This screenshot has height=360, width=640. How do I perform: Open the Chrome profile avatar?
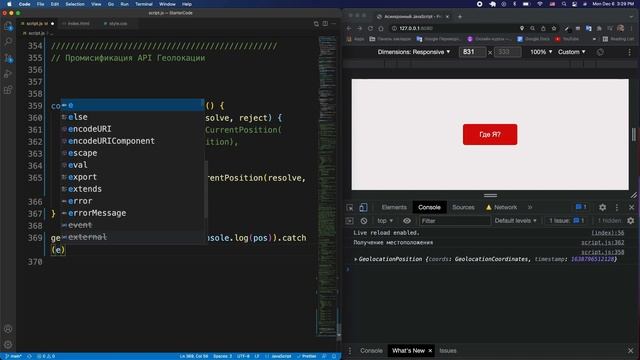(x=620, y=29)
